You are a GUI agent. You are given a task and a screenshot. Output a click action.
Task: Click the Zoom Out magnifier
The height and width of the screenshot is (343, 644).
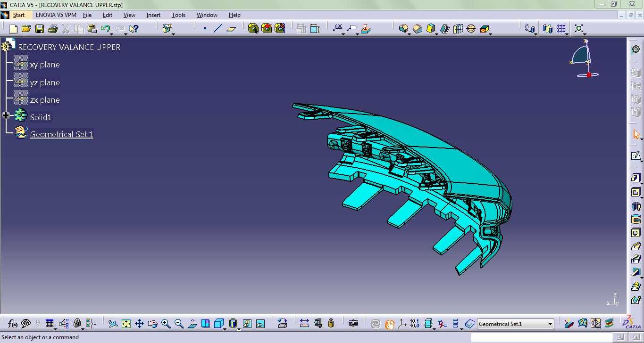pyautogui.click(x=179, y=324)
